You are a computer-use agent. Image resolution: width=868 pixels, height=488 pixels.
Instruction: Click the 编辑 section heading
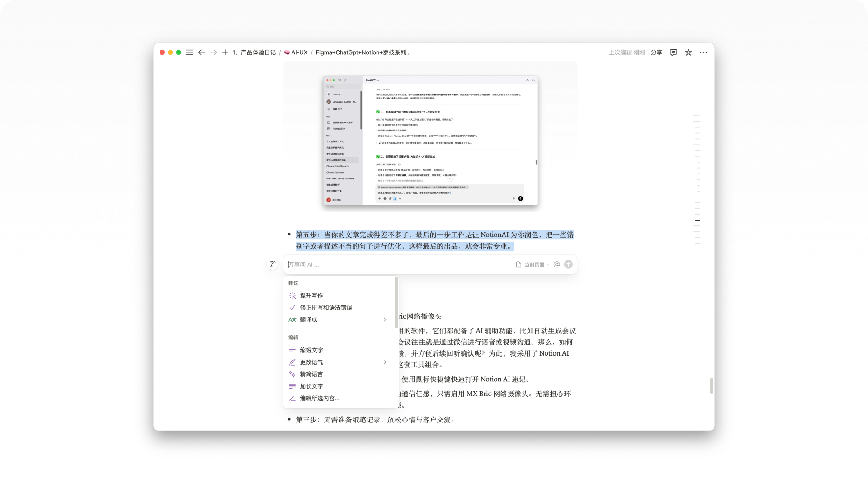click(x=293, y=338)
